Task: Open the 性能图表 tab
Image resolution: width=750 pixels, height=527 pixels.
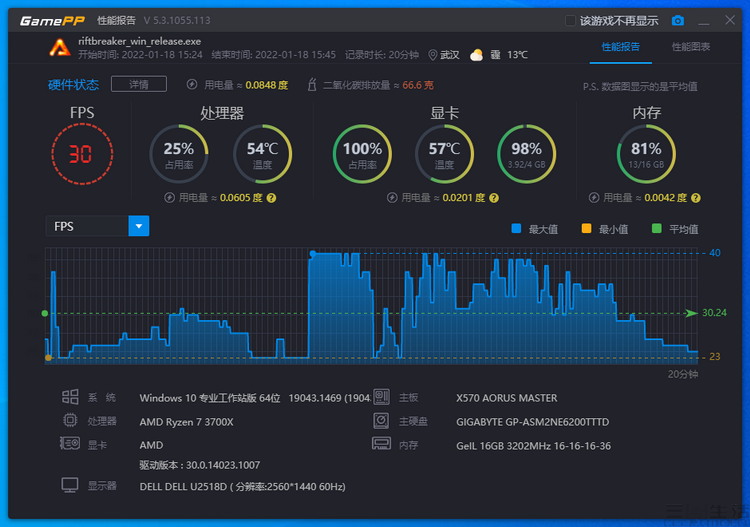Action: 691,47
